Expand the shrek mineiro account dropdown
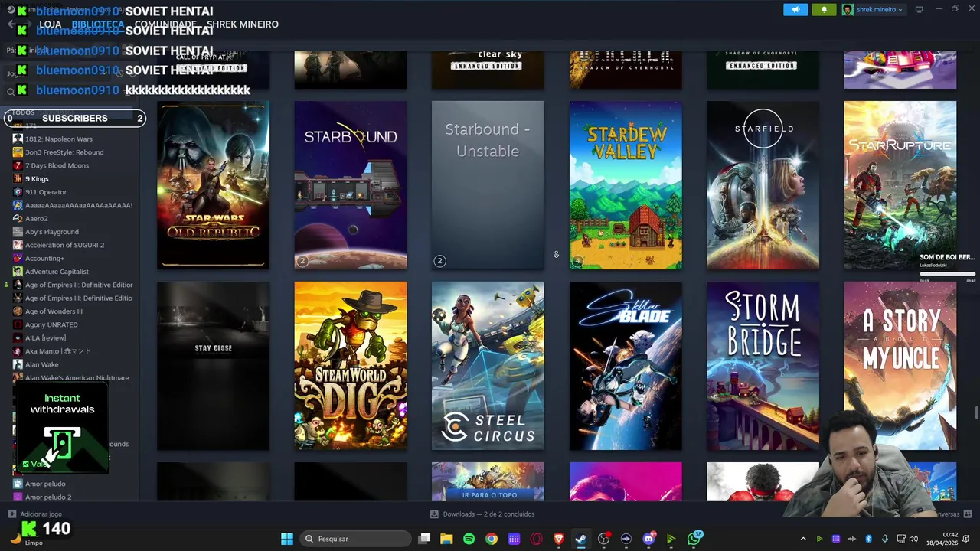 (878, 10)
